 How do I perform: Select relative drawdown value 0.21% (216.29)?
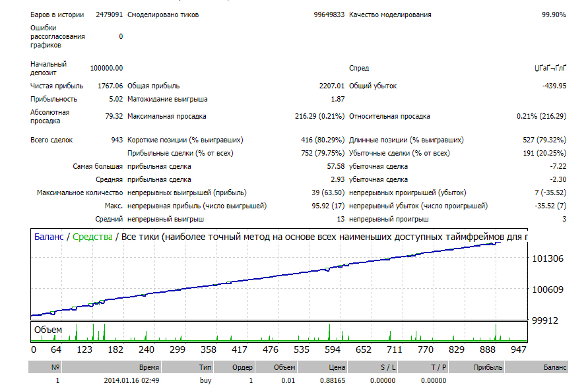[542, 116]
